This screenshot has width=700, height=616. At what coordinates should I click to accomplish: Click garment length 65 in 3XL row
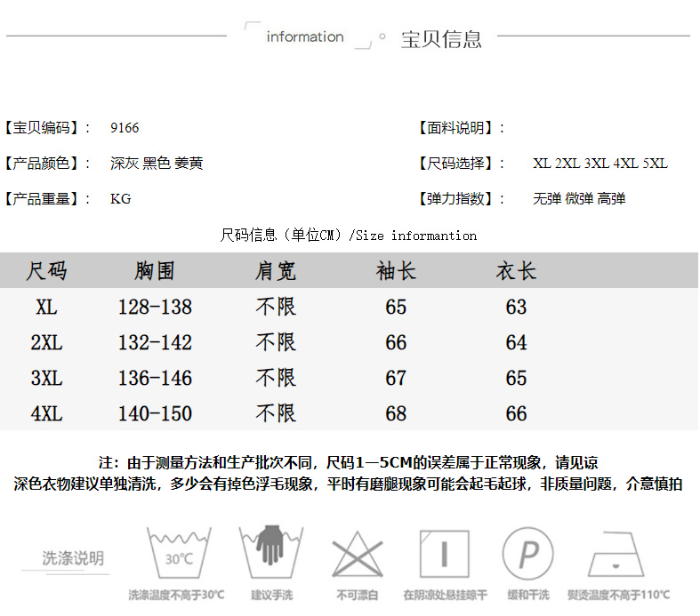click(516, 379)
